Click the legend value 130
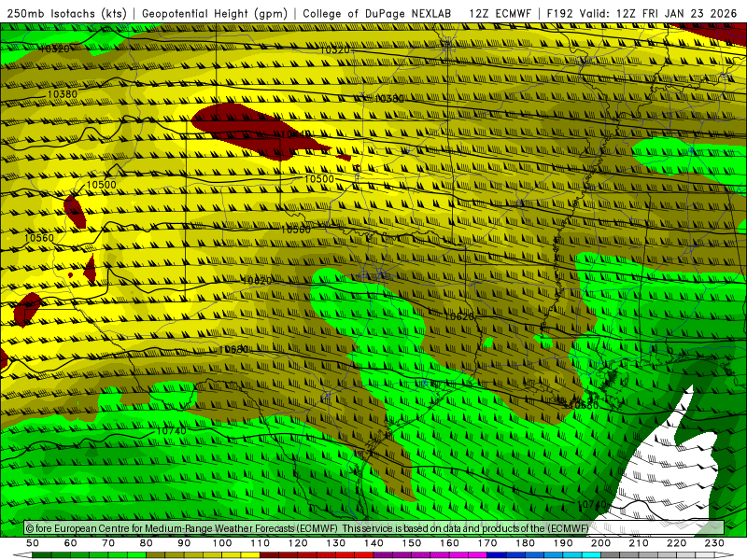 click(x=335, y=543)
